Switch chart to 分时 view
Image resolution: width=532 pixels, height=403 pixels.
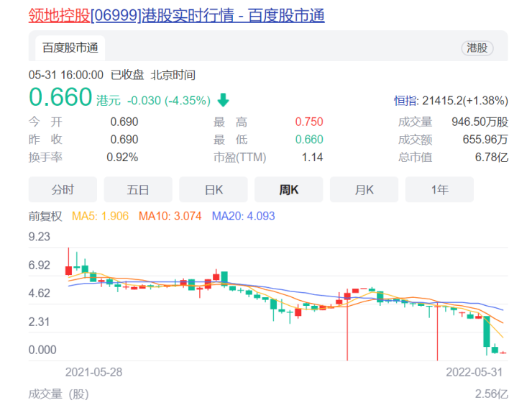click(63, 189)
